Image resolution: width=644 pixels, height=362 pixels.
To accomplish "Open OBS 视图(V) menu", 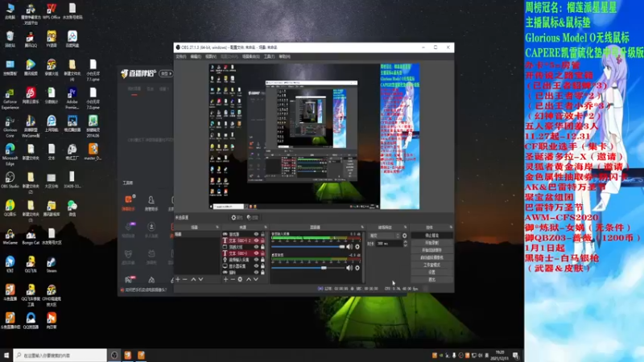I will tap(211, 56).
